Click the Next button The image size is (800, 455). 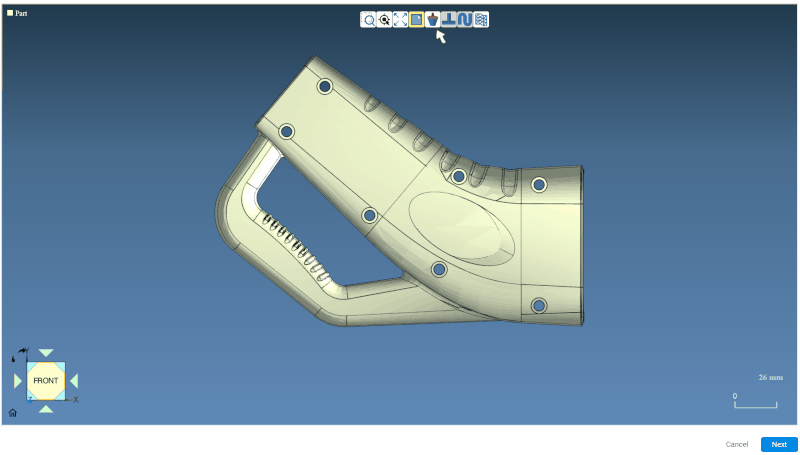(779, 444)
